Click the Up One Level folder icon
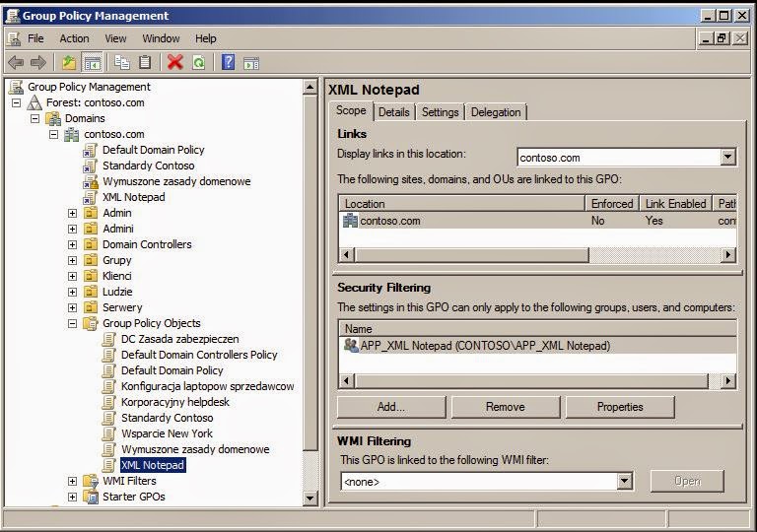Image resolution: width=757 pixels, height=532 pixels. 69,62
